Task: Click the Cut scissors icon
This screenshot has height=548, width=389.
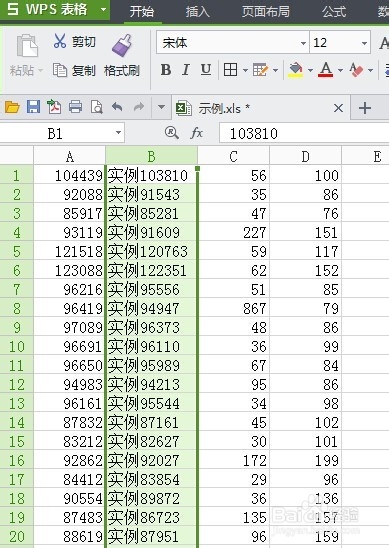Action: click(60, 41)
